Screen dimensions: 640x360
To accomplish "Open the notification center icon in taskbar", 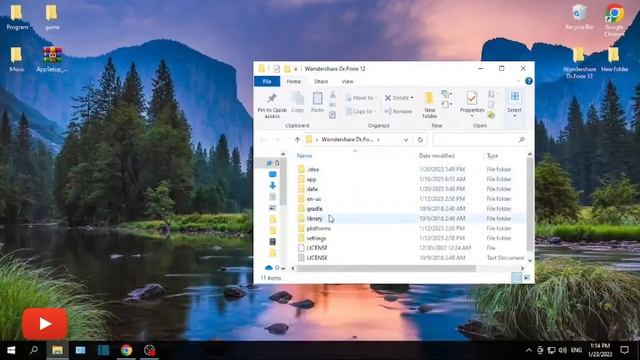I will [x=624, y=350].
